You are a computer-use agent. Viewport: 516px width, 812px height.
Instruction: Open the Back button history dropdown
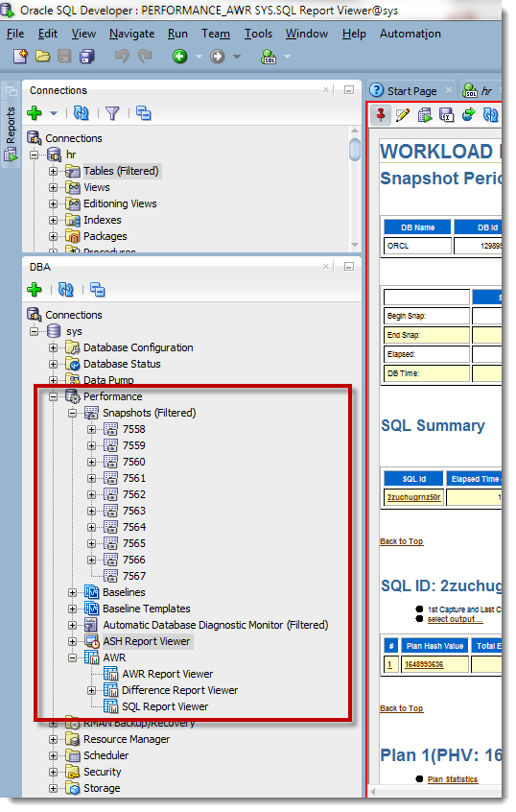199,57
